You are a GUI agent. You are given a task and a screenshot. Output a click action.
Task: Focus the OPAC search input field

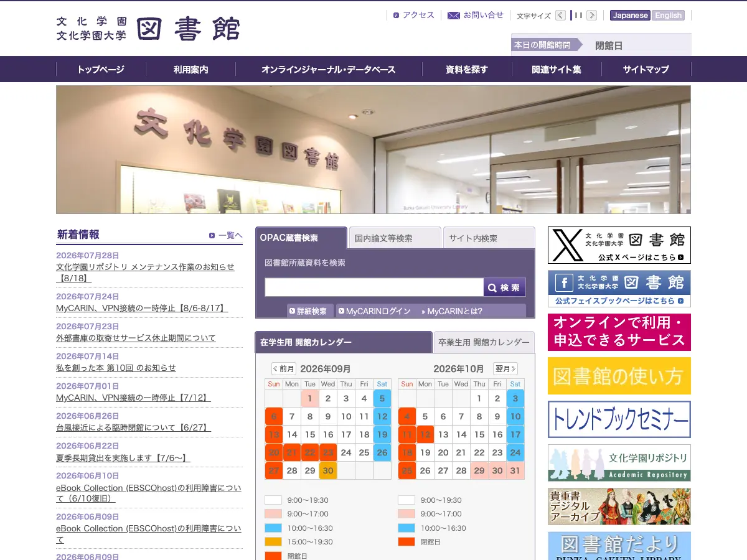point(374,287)
